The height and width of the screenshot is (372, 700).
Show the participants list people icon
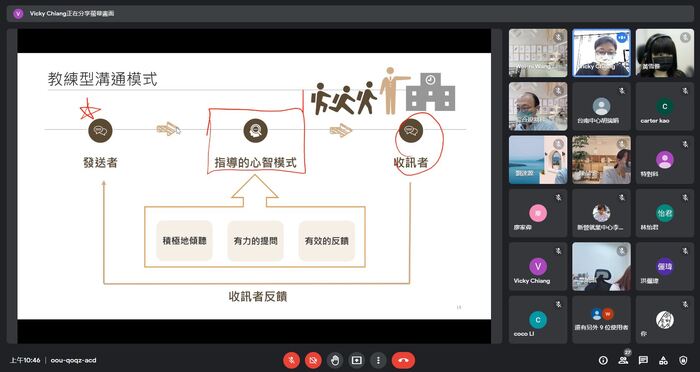(623, 360)
